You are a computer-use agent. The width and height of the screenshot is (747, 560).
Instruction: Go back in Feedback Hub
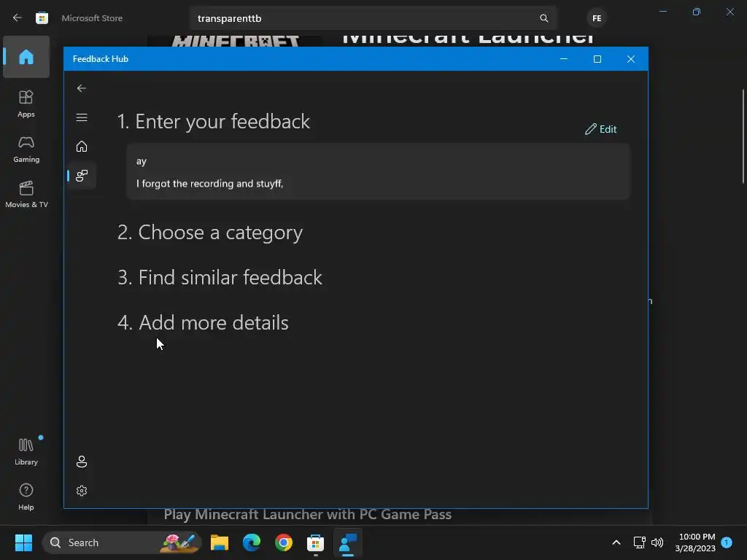coord(82,88)
